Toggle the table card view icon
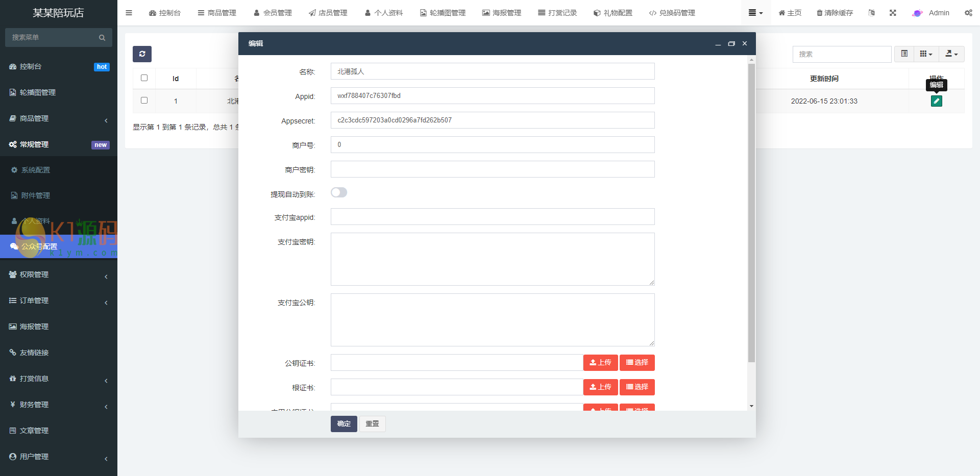Screen dimensions: 980x476 coord(904,54)
